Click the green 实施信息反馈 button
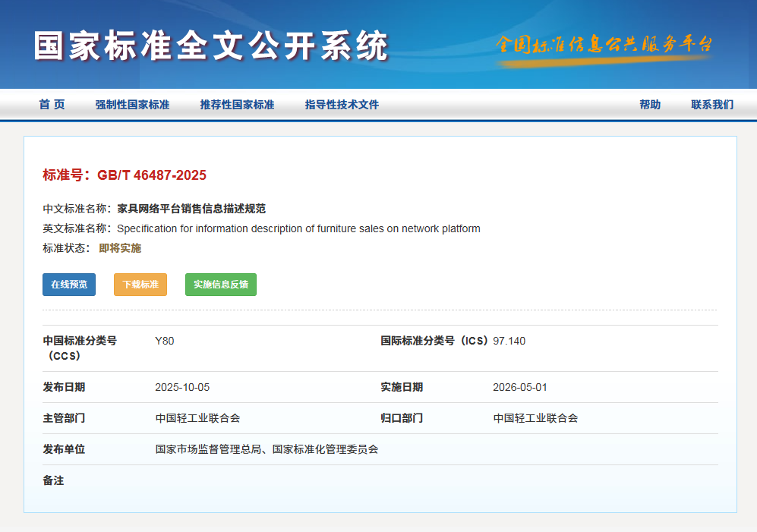 pos(221,285)
